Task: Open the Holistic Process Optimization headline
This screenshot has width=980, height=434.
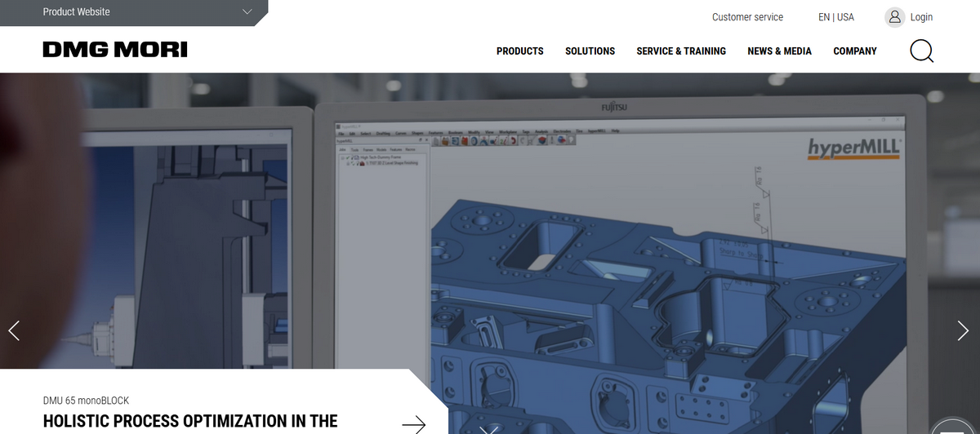Action: coord(190,422)
